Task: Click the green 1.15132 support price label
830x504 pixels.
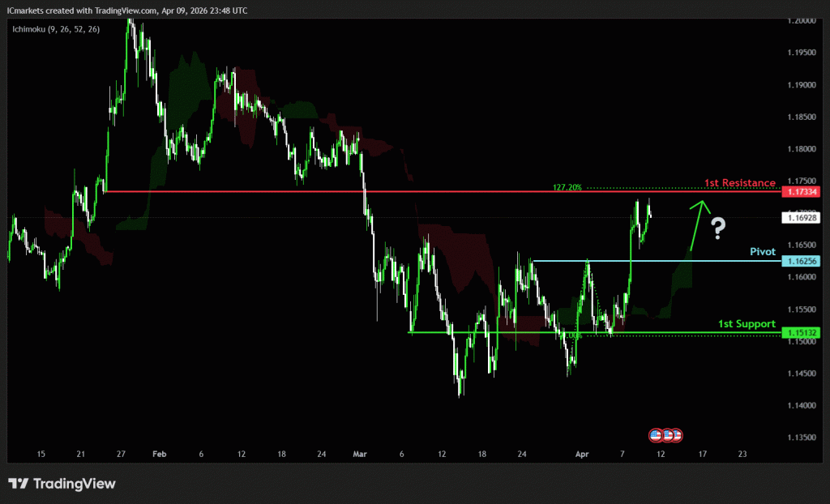Action: coord(801,333)
